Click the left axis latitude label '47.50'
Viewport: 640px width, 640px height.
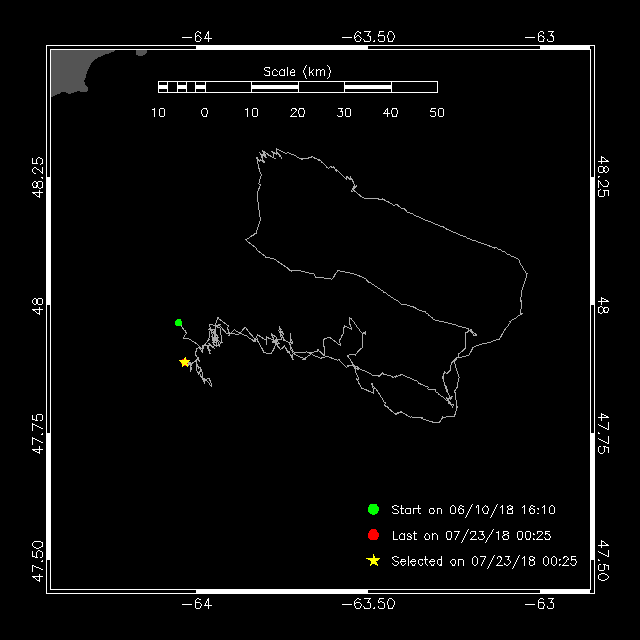(x=37, y=561)
